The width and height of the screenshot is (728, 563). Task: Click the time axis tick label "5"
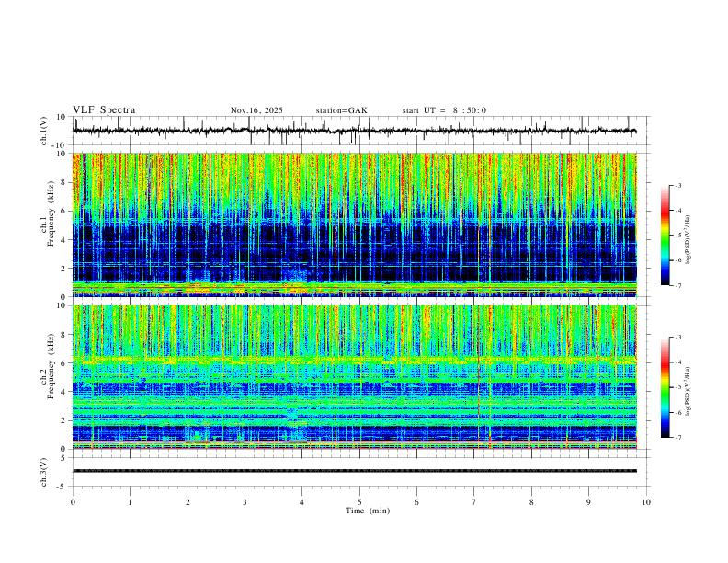click(x=359, y=502)
